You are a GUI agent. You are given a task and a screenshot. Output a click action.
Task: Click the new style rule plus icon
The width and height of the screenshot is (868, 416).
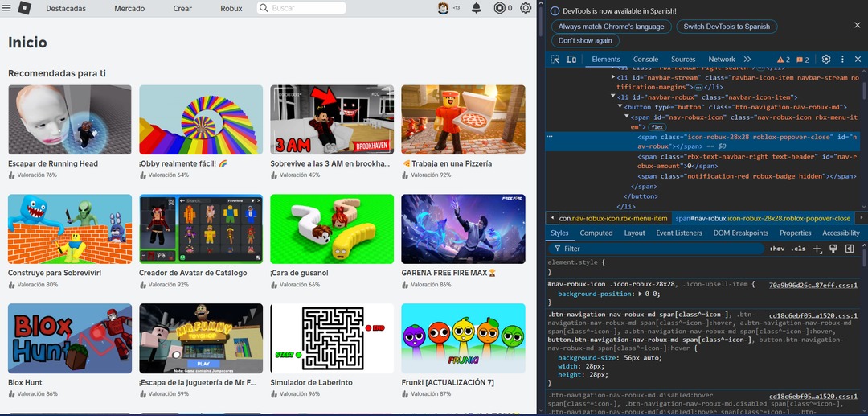[817, 249]
